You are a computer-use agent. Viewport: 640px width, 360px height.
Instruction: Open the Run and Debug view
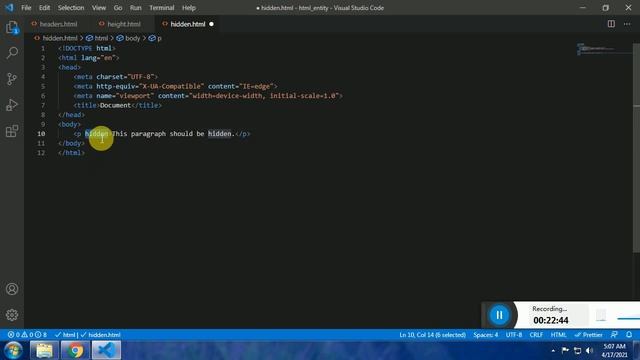tap(12, 105)
